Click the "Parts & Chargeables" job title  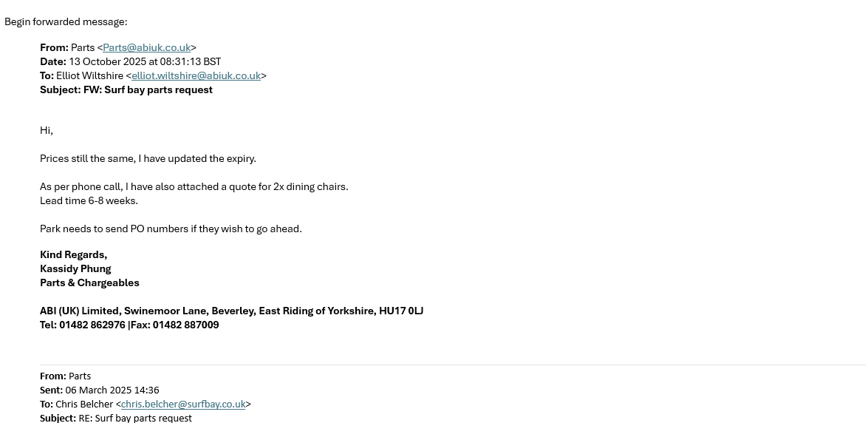coord(89,282)
